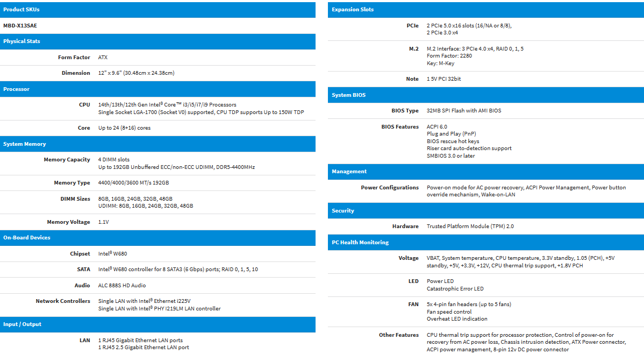Select the 'Up to 24 (8+16) cores' value
This screenshot has height=354, width=644.
coord(125,128)
